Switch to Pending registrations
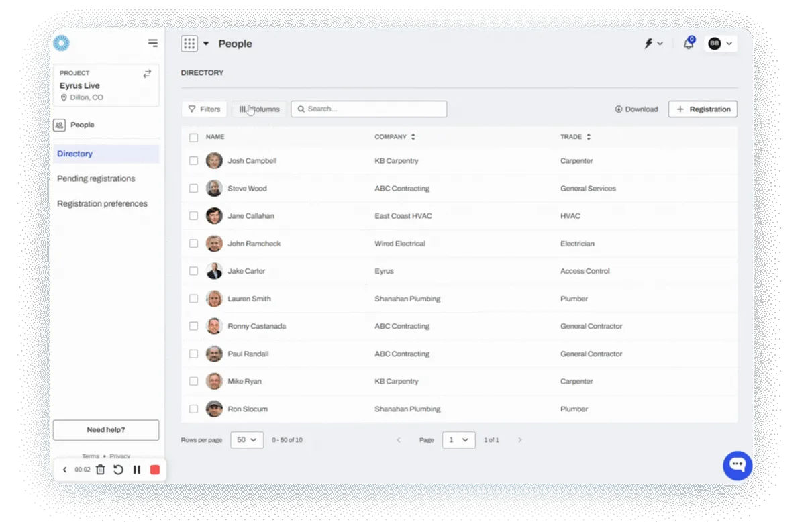 click(x=95, y=178)
